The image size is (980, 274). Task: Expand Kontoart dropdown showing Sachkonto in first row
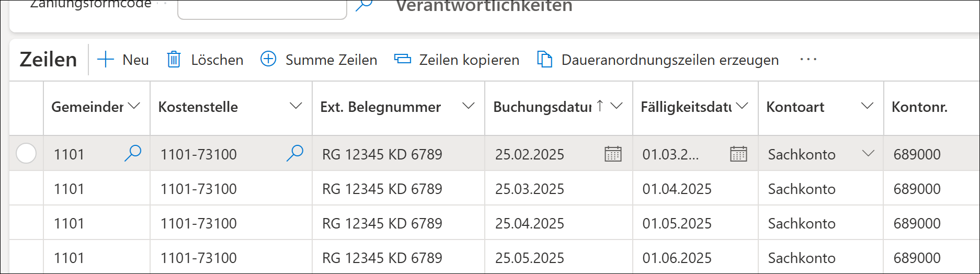tap(868, 153)
